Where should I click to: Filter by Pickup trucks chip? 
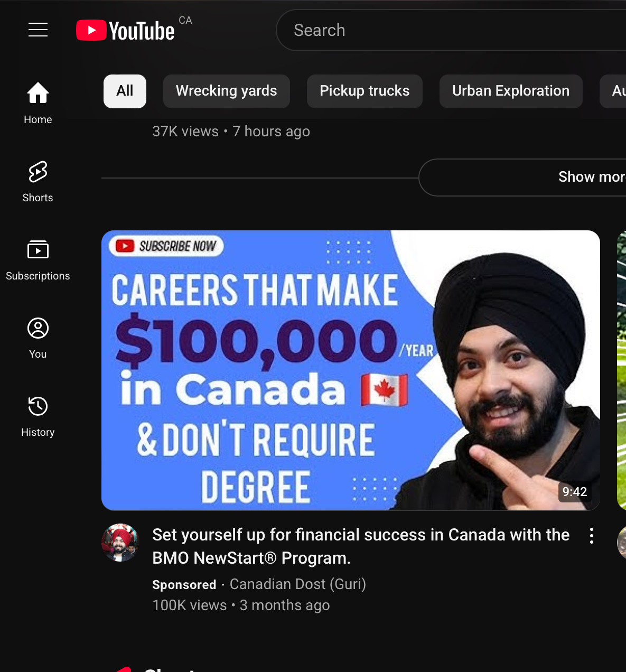(x=365, y=91)
